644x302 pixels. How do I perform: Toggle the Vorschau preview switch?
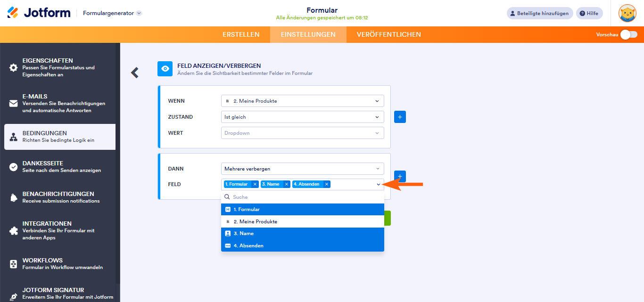click(628, 34)
